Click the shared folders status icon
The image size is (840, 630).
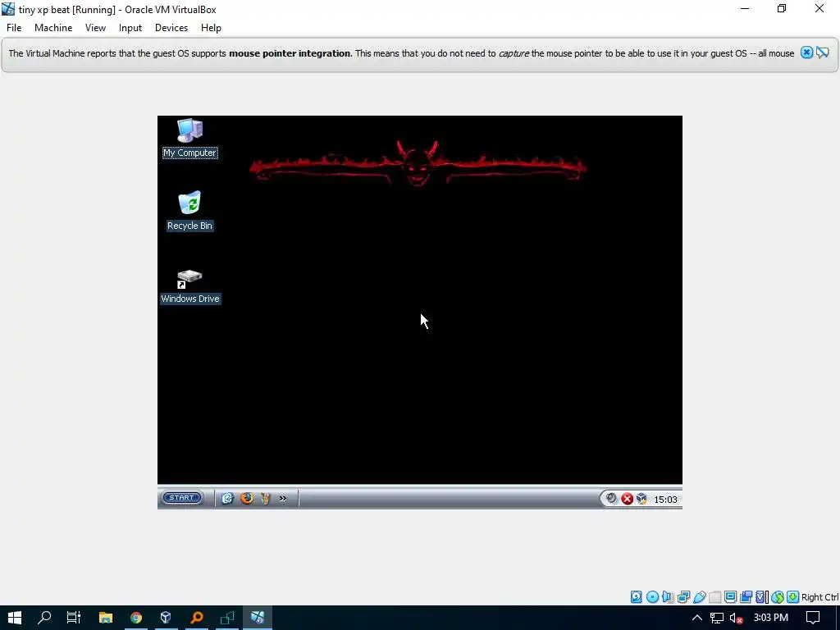[715, 597]
